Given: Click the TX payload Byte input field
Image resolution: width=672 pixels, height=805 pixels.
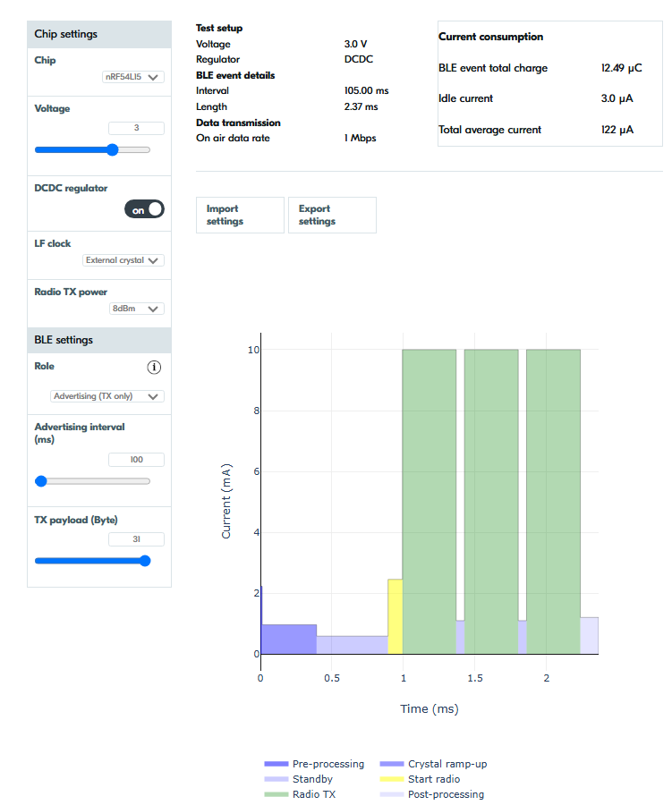Looking at the screenshot, I should click(x=136, y=539).
